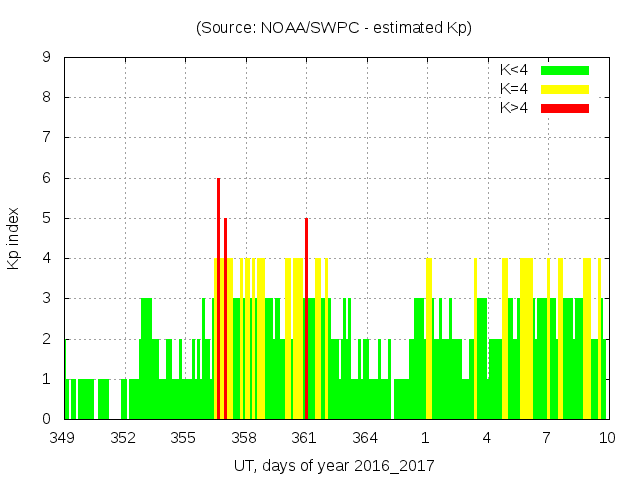640x480 pixels.
Task: Click the y-axis tick label 0
Action: (x=47, y=419)
